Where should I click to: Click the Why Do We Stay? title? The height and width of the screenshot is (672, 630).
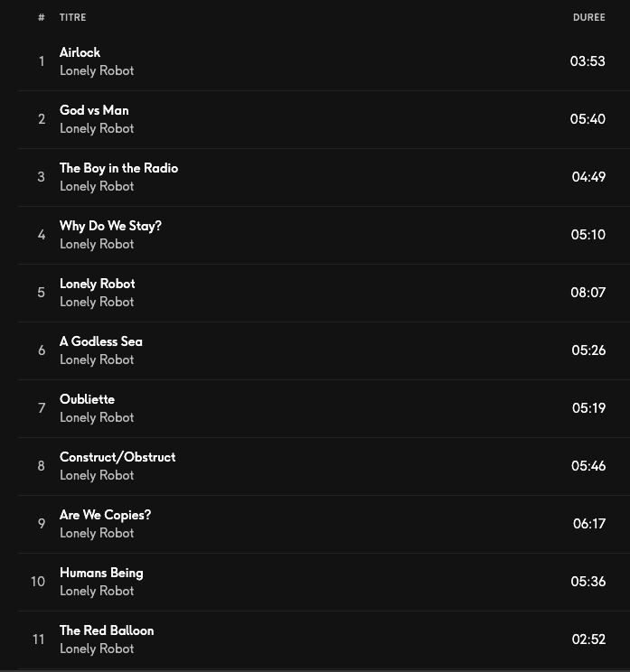click(x=110, y=226)
